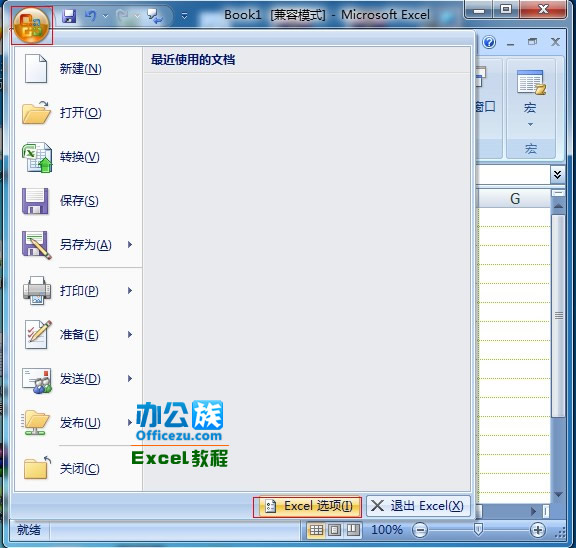Open the Redo history dropdown arrow
This screenshot has height=548, width=576.
137,16
